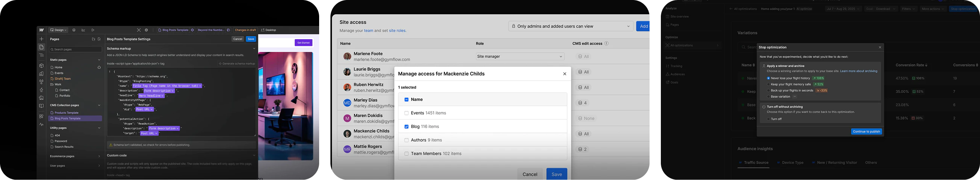Click the info icon beside CMS edit access

[606, 43]
